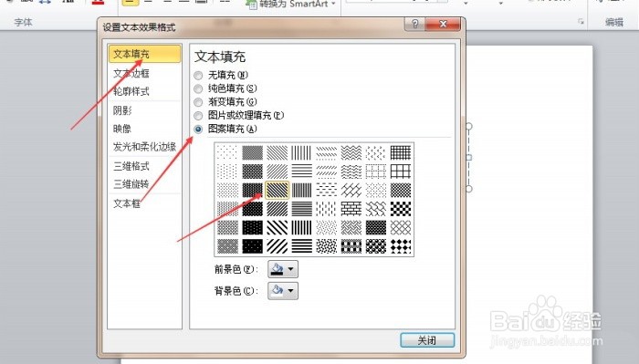Select the sphere pattern swatch
This screenshot has height=364, width=639.
click(x=376, y=246)
